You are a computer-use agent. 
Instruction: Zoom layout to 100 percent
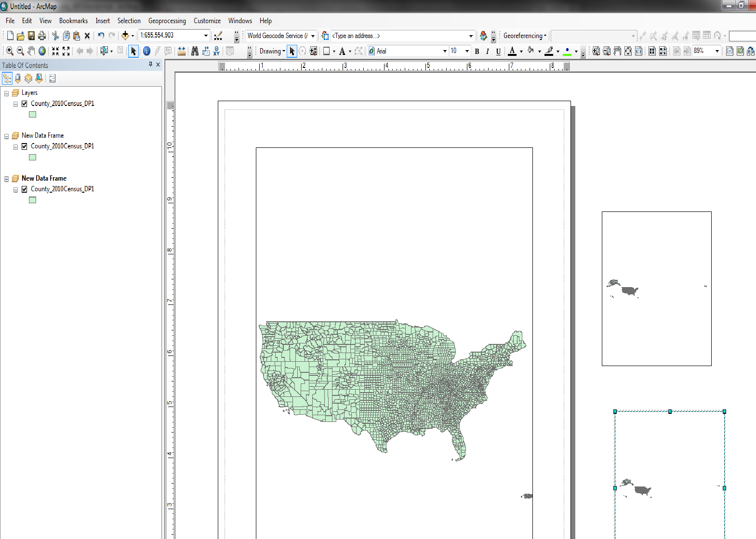point(638,51)
